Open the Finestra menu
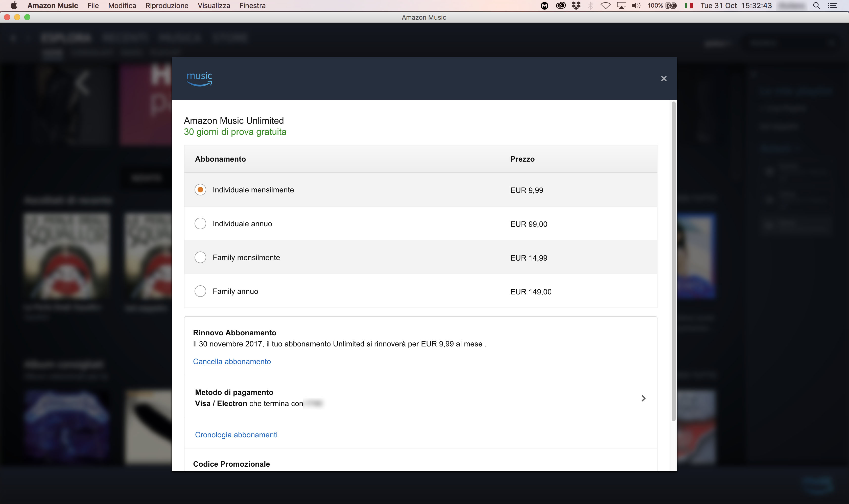Screen dimensions: 849x504 click(x=252, y=6)
